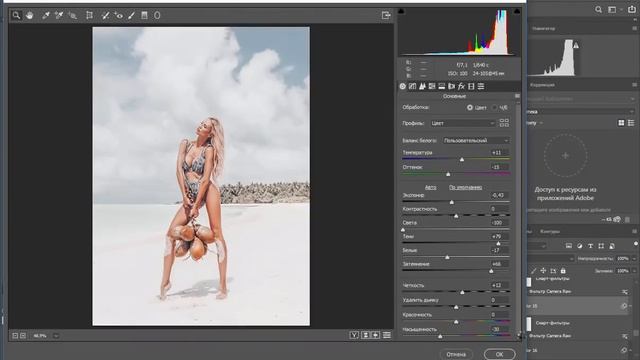
Task: Select the Radial Filter tool
Action: click(157, 16)
